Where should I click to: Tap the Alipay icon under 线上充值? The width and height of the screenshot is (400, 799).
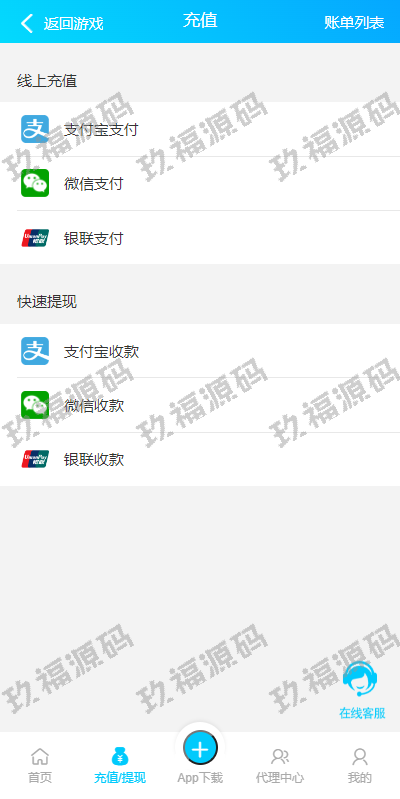click(x=35, y=129)
